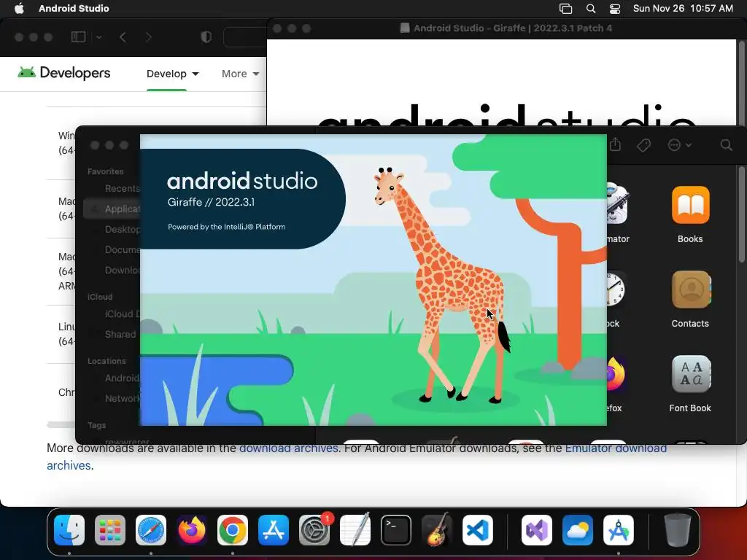The image size is (747, 560).
Task: Open Finder action menu with ellipsis dropdown
Action: coord(679,145)
